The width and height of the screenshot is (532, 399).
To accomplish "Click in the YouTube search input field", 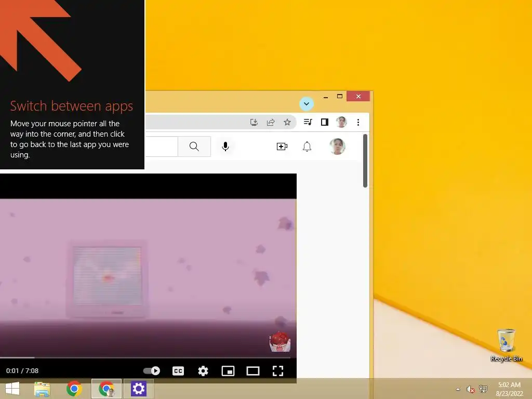I will point(162,146).
